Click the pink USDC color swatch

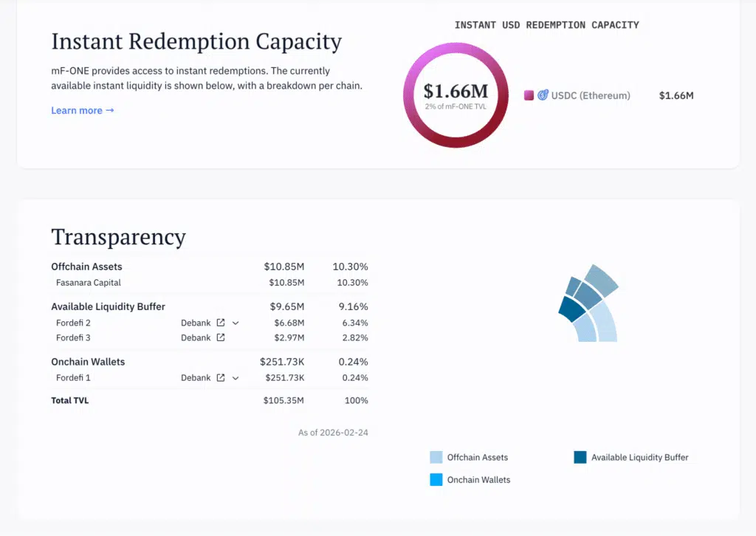(529, 95)
